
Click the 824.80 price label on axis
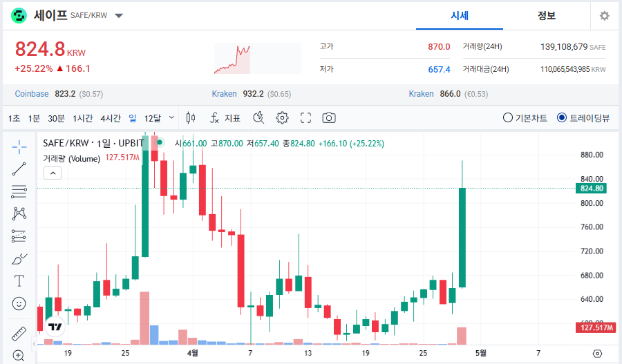click(x=591, y=189)
